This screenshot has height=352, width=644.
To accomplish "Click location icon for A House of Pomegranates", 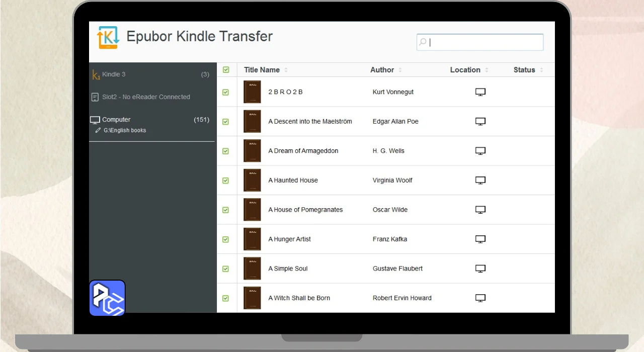I will pyautogui.click(x=480, y=210).
